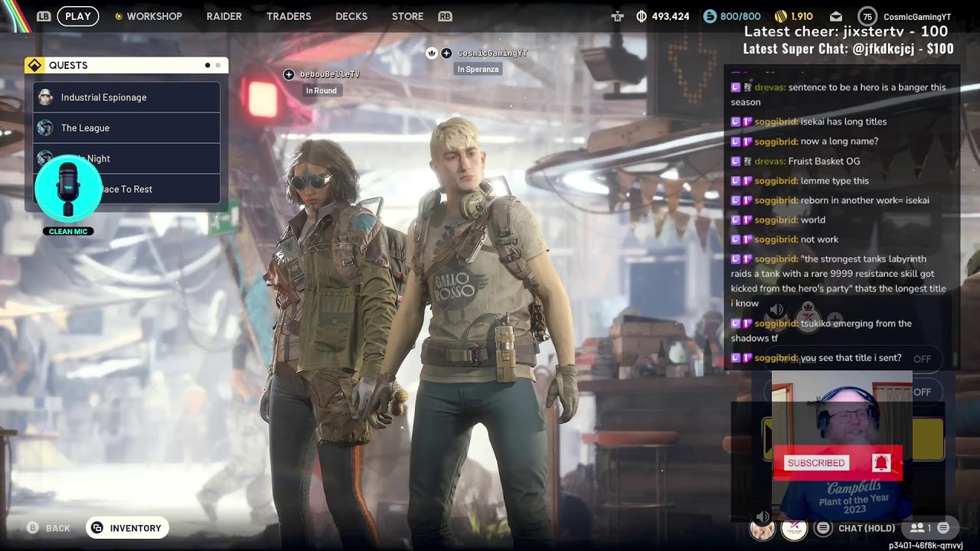The width and height of the screenshot is (980, 551).
Task: Click the B controller button icon
Action: pyautogui.click(x=33, y=528)
